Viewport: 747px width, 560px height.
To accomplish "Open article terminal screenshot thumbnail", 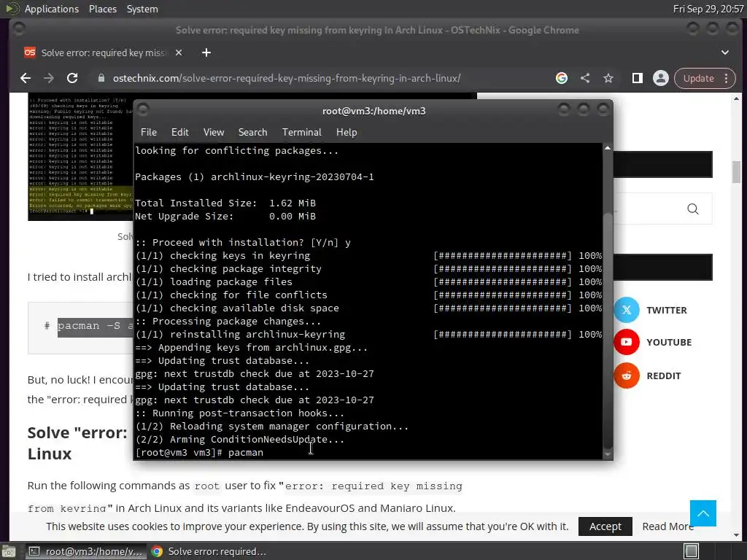I will (80, 157).
